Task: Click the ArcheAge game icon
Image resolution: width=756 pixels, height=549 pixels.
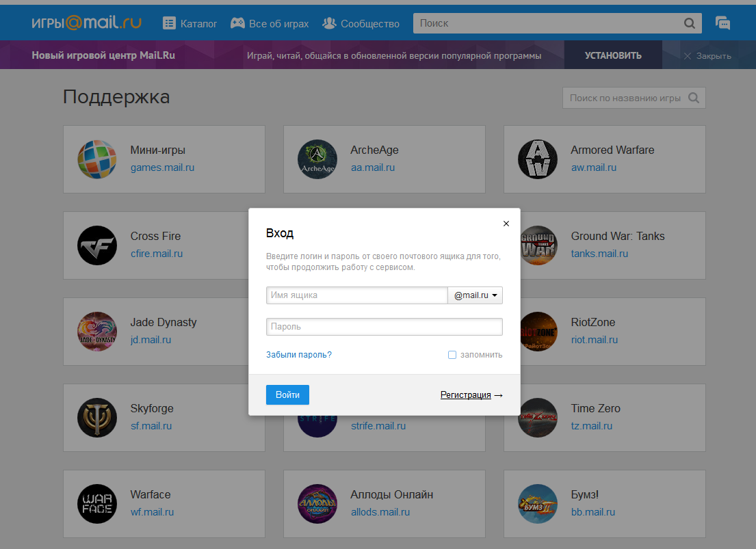Action: pos(317,159)
